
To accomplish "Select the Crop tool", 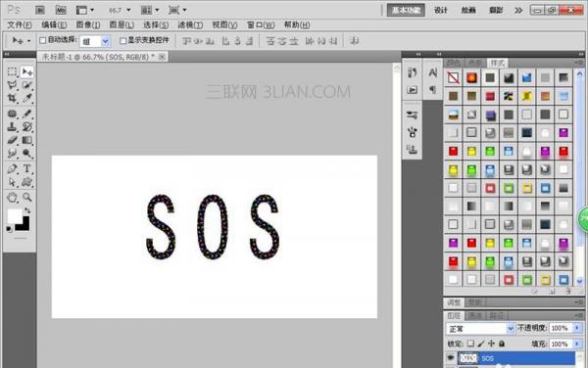I will tap(12, 98).
